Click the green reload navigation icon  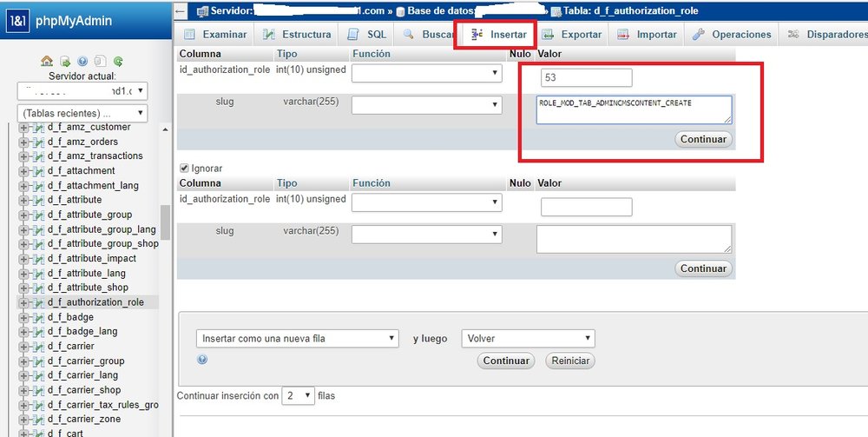click(118, 62)
